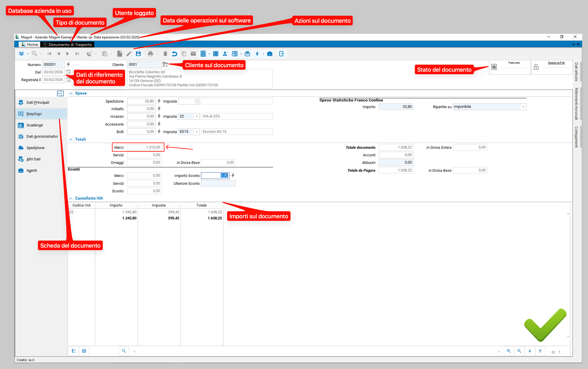Viewport: 588px width, 369px height.
Task: Open Spedizione in the sidebar
Action: click(x=41, y=148)
